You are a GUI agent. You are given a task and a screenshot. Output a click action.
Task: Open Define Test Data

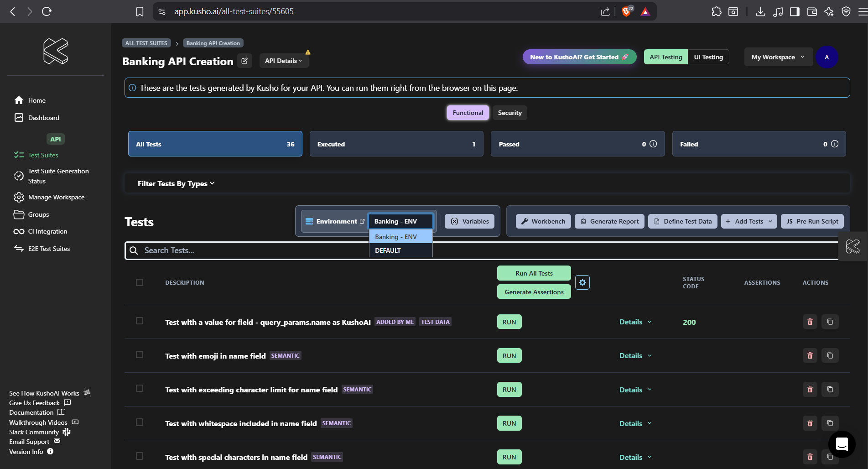click(683, 221)
